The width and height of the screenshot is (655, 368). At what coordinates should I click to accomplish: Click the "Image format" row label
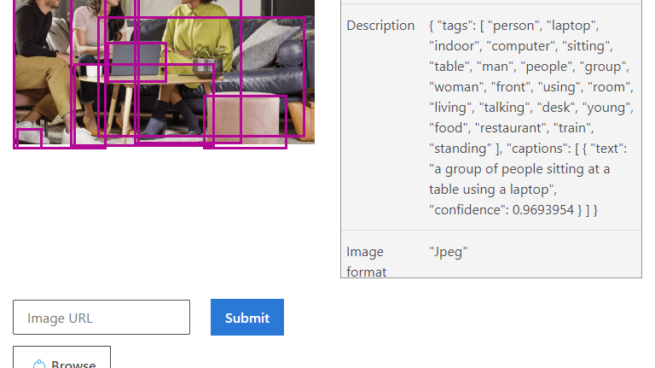pos(366,262)
